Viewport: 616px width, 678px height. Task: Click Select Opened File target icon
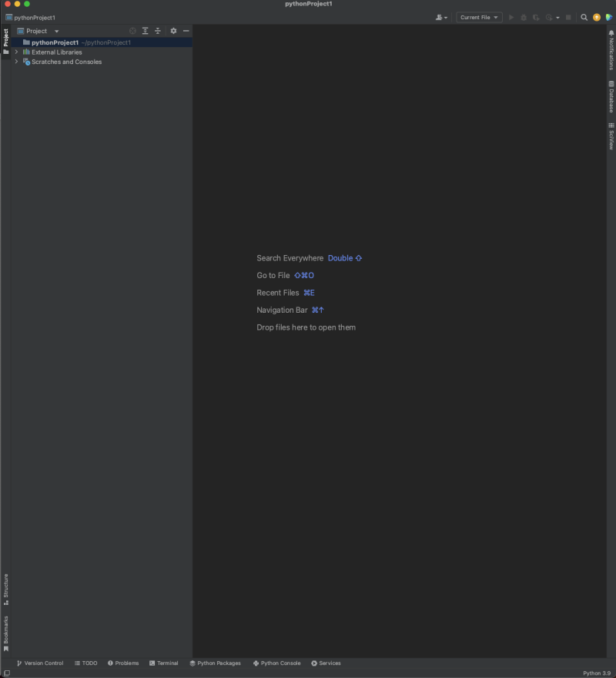point(132,31)
